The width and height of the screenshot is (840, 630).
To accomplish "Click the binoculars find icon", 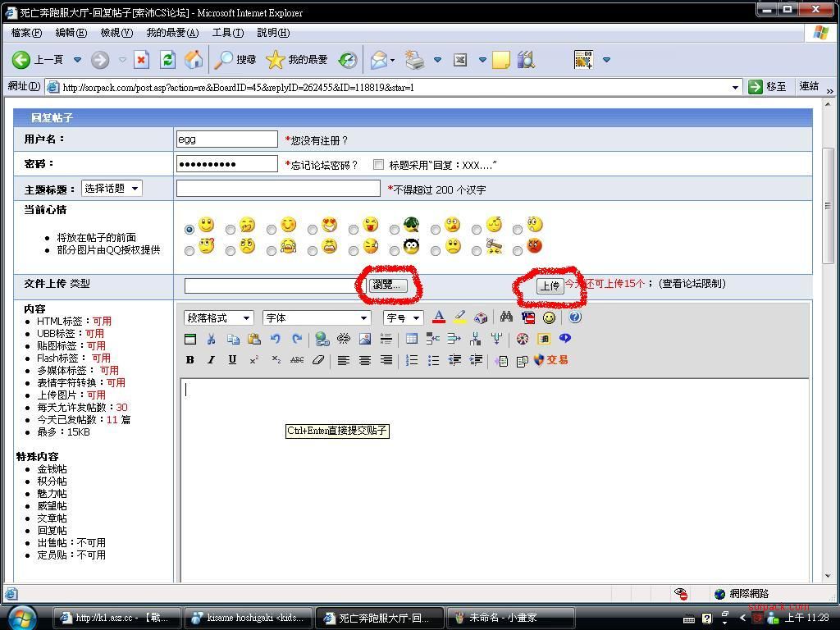I will tap(506, 317).
